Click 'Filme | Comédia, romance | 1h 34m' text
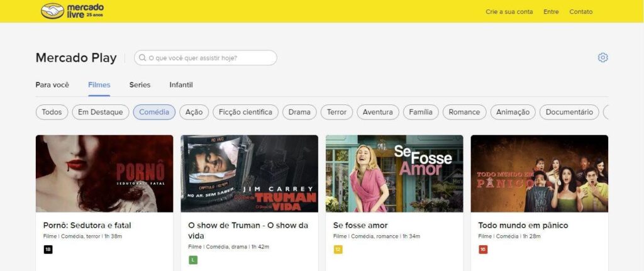Image resolution: width=644 pixels, height=271 pixels. click(x=377, y=236)
